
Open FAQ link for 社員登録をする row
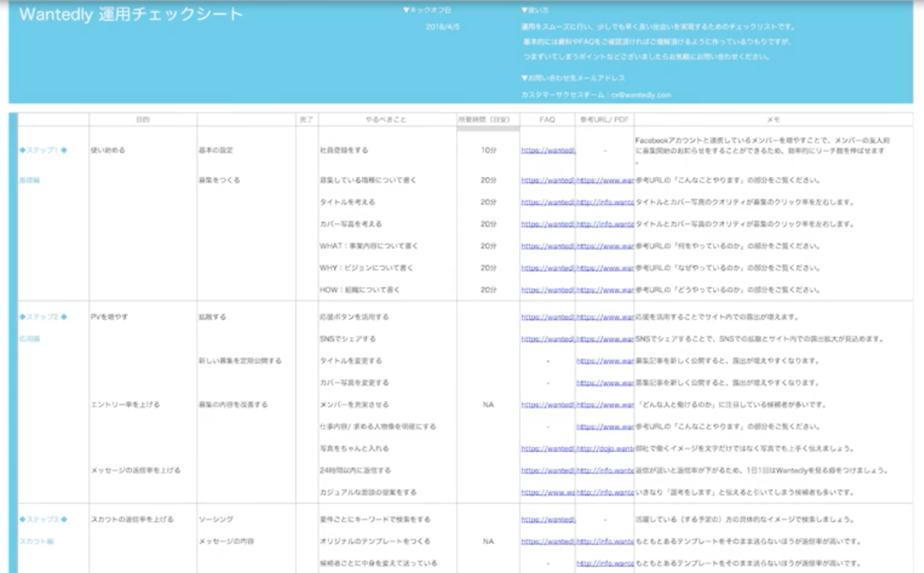pyautogui.click(x=548, y=150)
